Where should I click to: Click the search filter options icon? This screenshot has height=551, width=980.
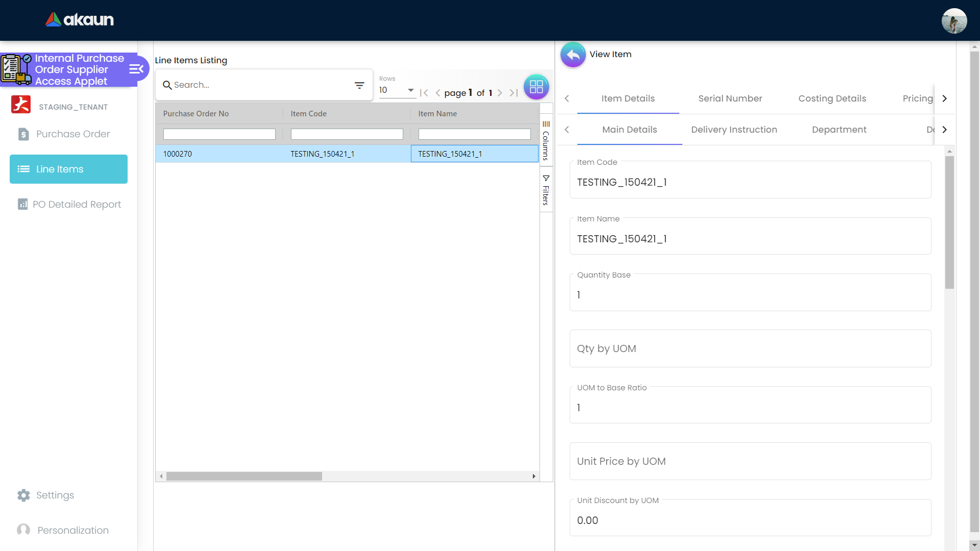tap(359, 85)
